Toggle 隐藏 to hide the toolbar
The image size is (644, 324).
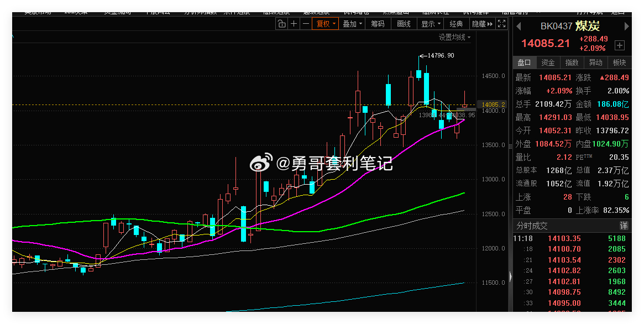pyautogui.click(x=479, y=23)
